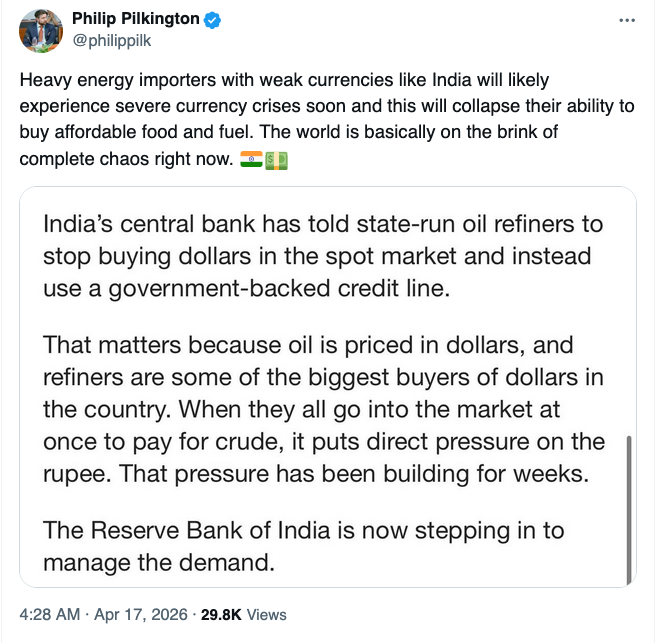Click the "manage the demand" line
Viewport: 656px width, 643px height.
pos(158,562)
